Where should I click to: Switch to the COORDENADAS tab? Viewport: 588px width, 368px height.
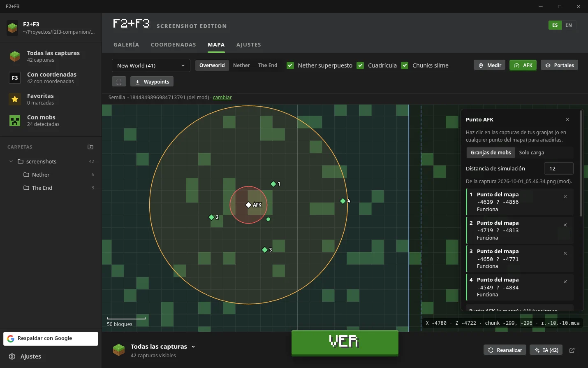point(174,44)
